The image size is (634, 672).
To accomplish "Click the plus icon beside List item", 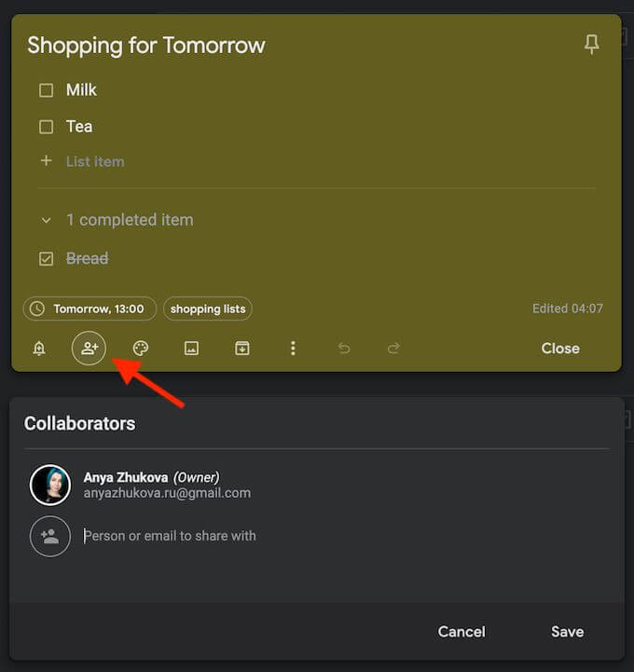I will pos(47,161).
